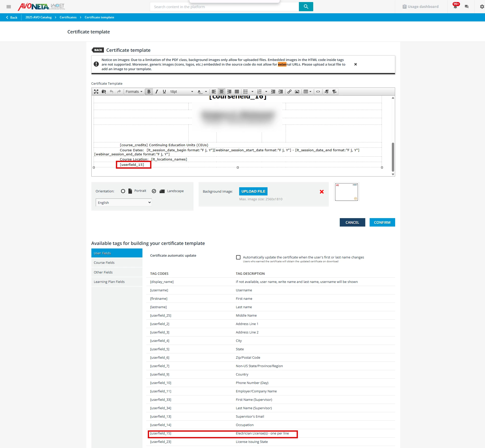Screen dimensions: 485x448
Task: Open the editor's file preview/browse tool
Action: pos(104,92)
